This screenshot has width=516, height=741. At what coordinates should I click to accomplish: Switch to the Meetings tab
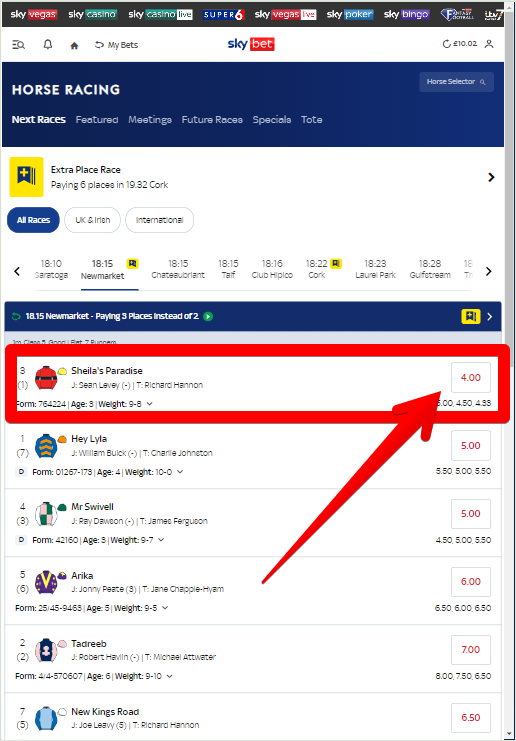150,120
